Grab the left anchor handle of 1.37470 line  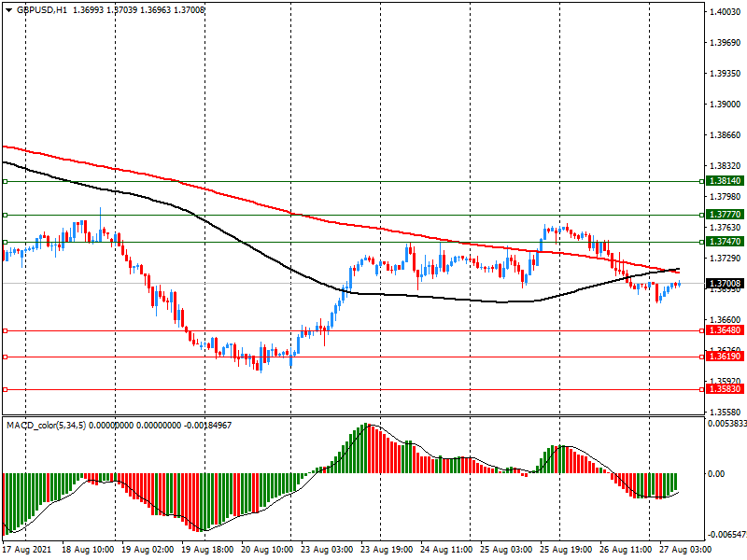(6, 243)
